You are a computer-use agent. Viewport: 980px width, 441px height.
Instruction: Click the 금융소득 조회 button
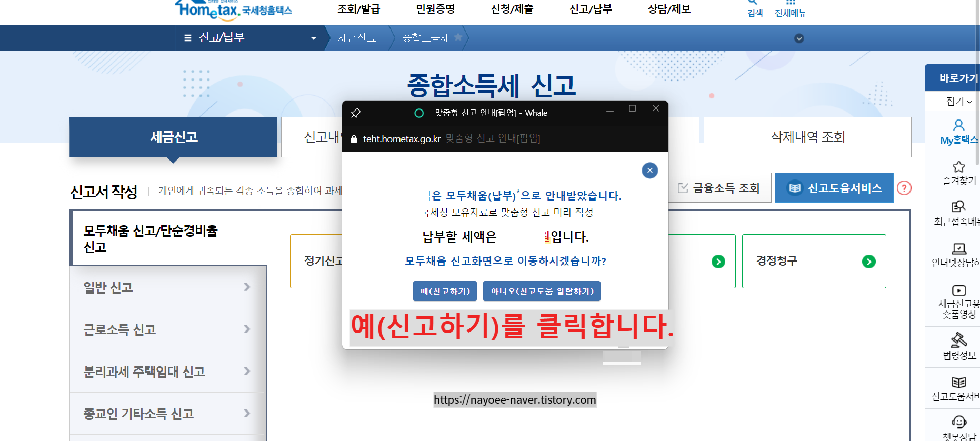pyautogui.click(x=719, y=188)
